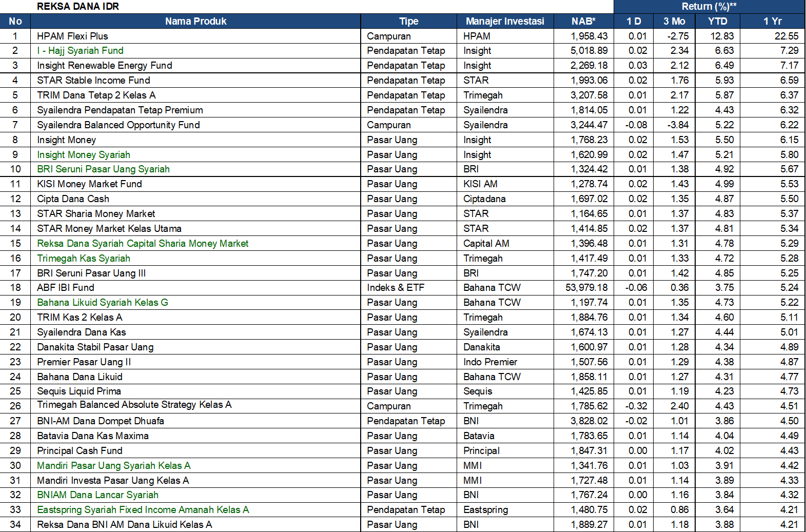Click the '1 D' return column header

[x=634, y=21]
